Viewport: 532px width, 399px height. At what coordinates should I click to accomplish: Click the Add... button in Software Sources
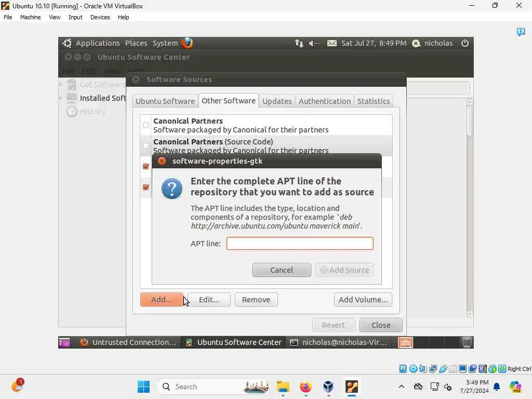(x=162, y=300)
